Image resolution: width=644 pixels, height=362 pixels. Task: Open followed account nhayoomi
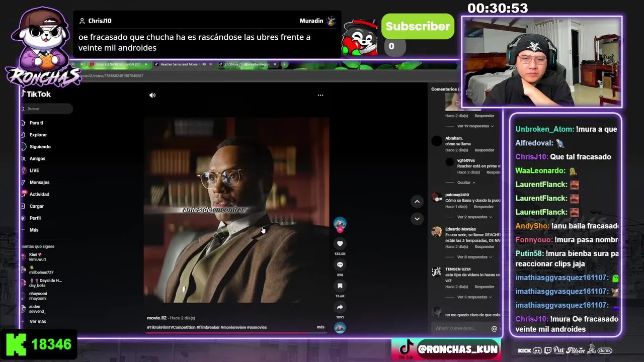click(x=38, y=296)
